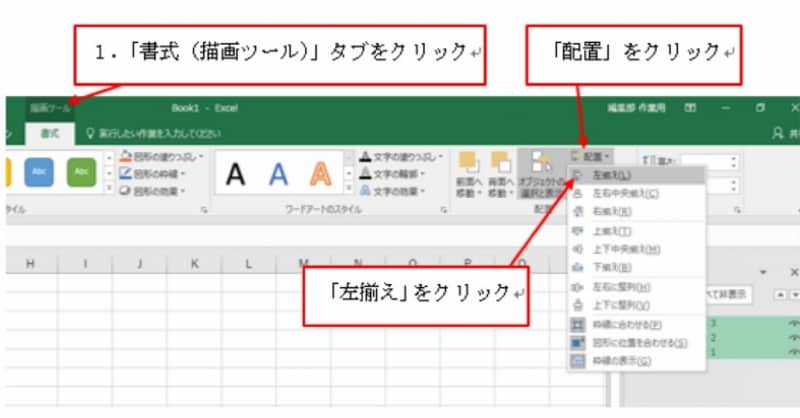Click the ribbon display options icon
The image size is (800, 418).
[690, 108]
